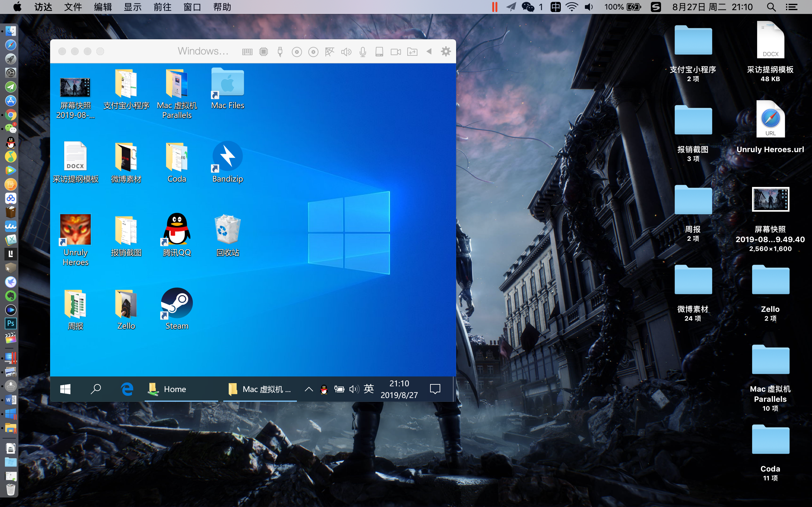Click the microphone icon in Parallels toolbar

point(362,52)
